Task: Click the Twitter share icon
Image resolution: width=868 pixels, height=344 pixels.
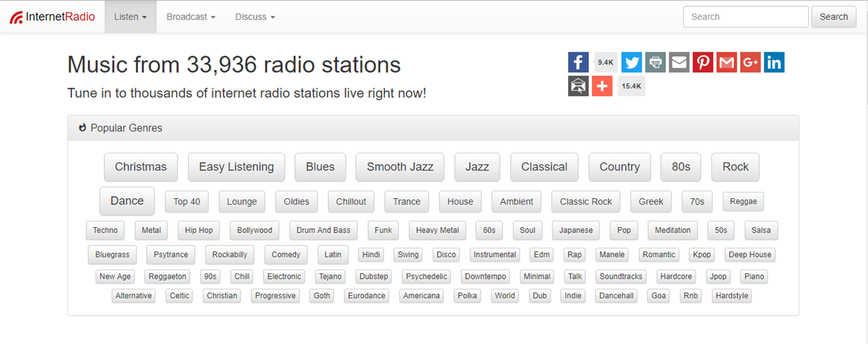Action: [x=631, y=62]
